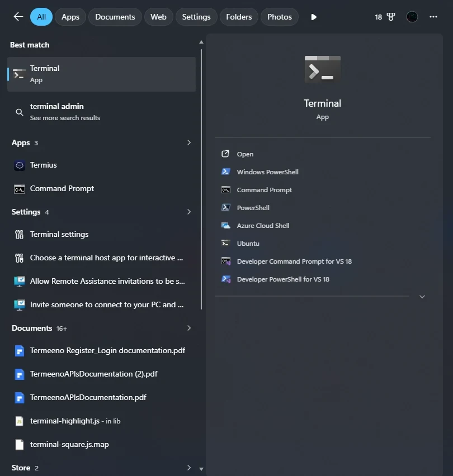This screenshot has height=476, width=453.
Task: Open 'Choose a terminal host app' setting
Action: tap(101, 258)
